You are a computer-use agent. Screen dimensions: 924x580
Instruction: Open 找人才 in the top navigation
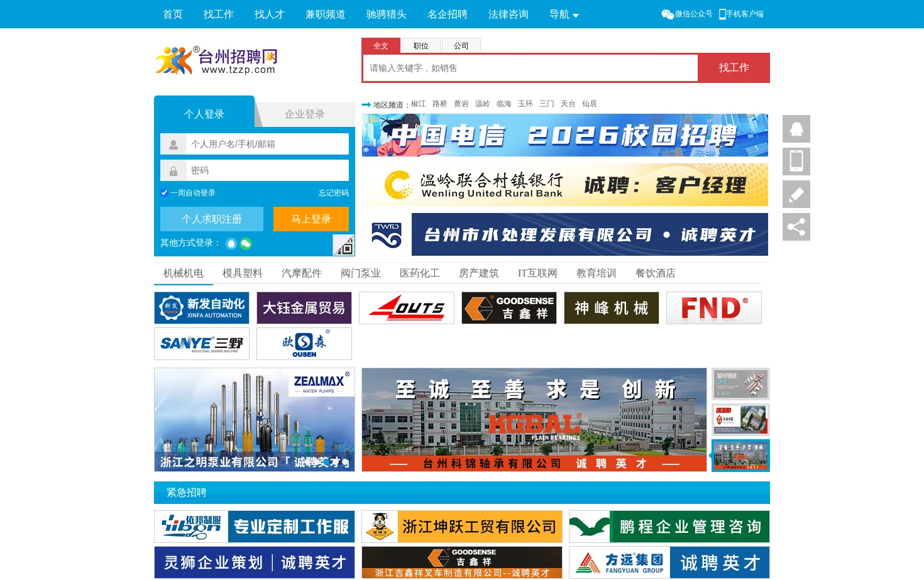270,14
